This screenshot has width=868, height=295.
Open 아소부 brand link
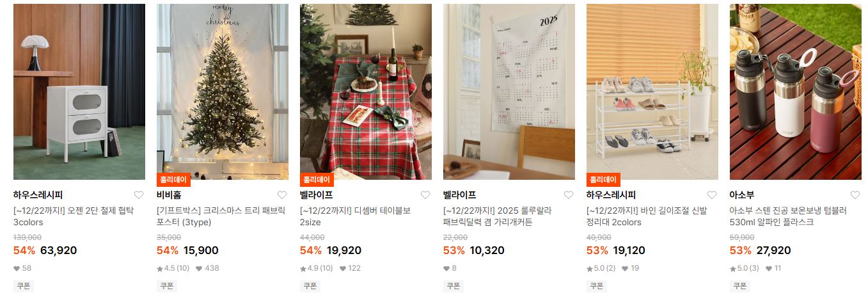tap(742, 195)
